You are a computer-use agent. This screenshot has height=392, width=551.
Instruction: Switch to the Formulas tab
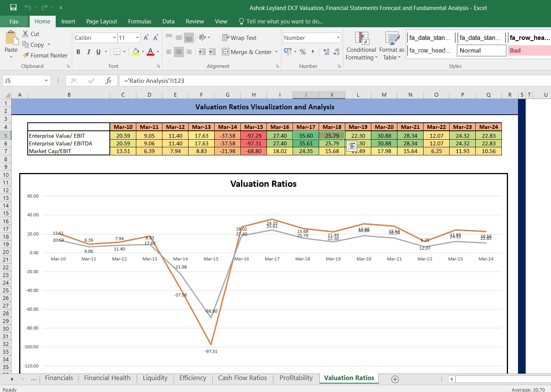pyautogui.click(x=140, y=21)
